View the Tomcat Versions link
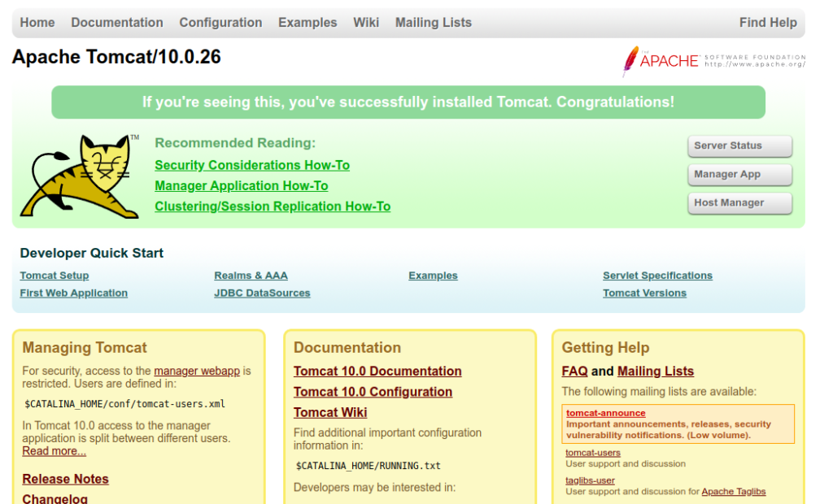 [x=644, y=293]
